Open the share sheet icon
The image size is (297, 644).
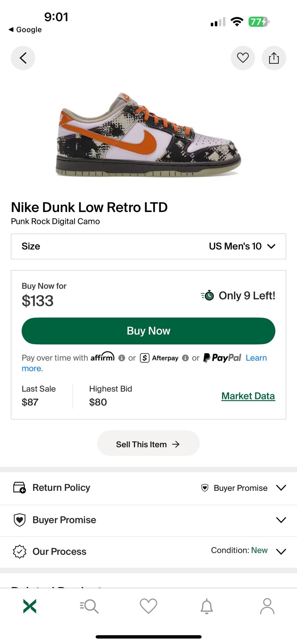click(x=274, y=58)
